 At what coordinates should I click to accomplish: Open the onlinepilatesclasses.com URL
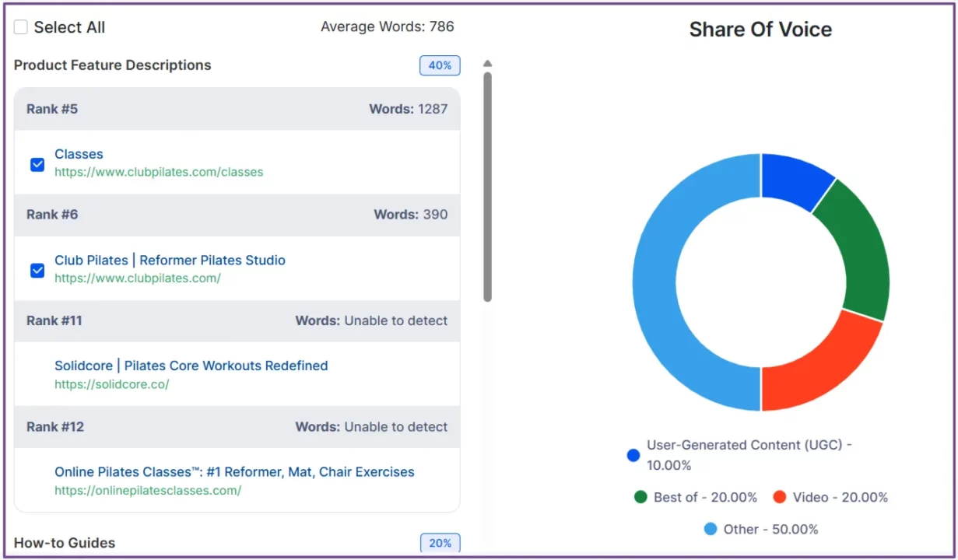click(x=148, y=490)
